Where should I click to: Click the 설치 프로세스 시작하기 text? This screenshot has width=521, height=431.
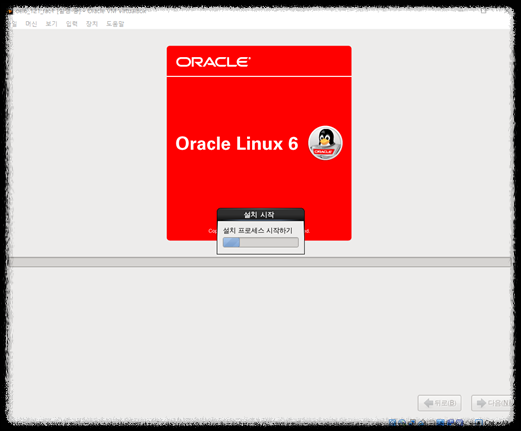[x=258, y=230]
